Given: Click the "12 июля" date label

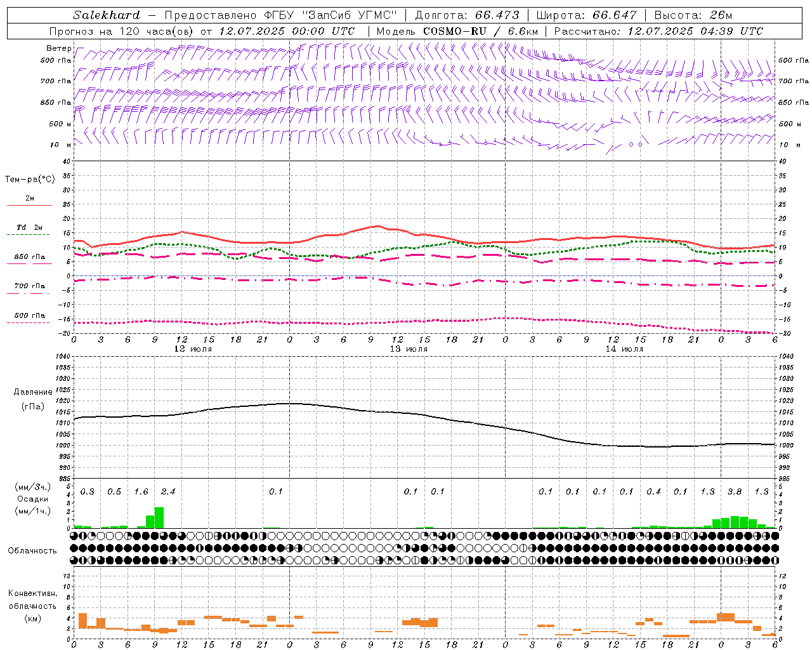Looking at the screenshot, I should (193, 349).
